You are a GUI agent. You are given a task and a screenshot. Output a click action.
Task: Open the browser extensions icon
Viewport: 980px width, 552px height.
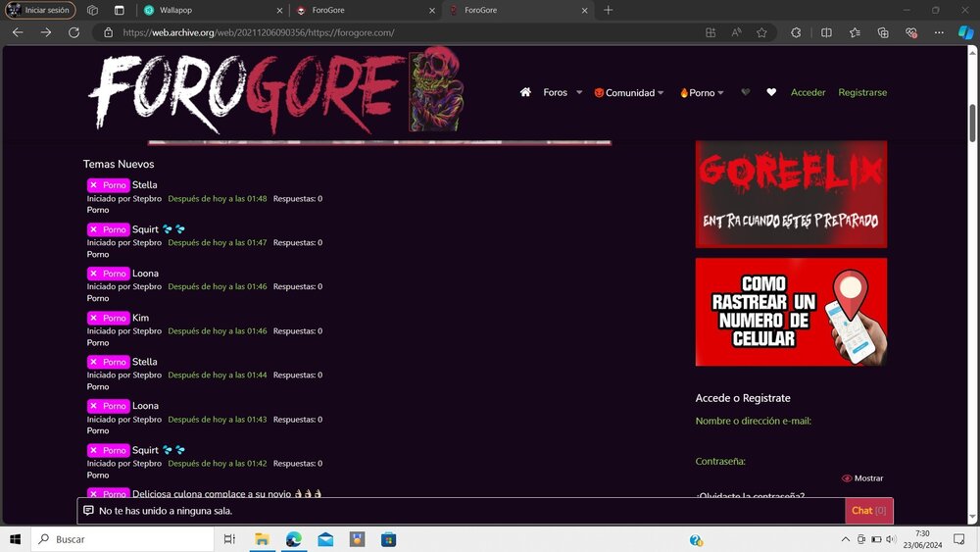coord(796,32)
